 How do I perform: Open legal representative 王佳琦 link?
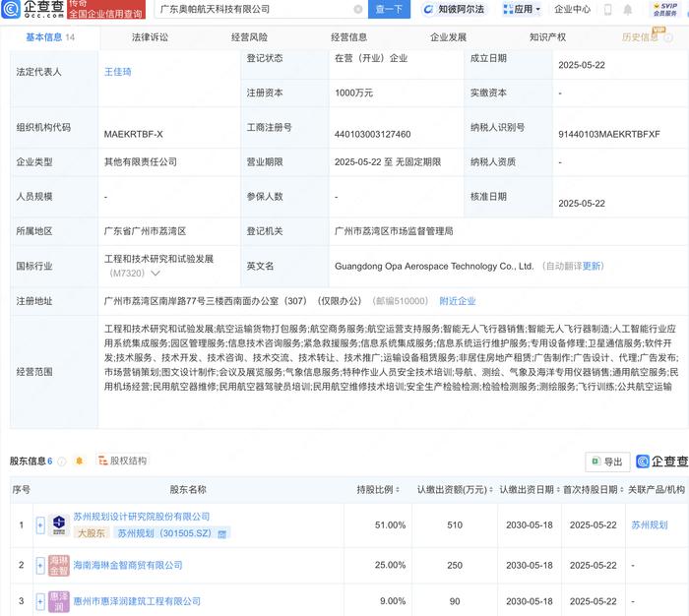point(118,72)
